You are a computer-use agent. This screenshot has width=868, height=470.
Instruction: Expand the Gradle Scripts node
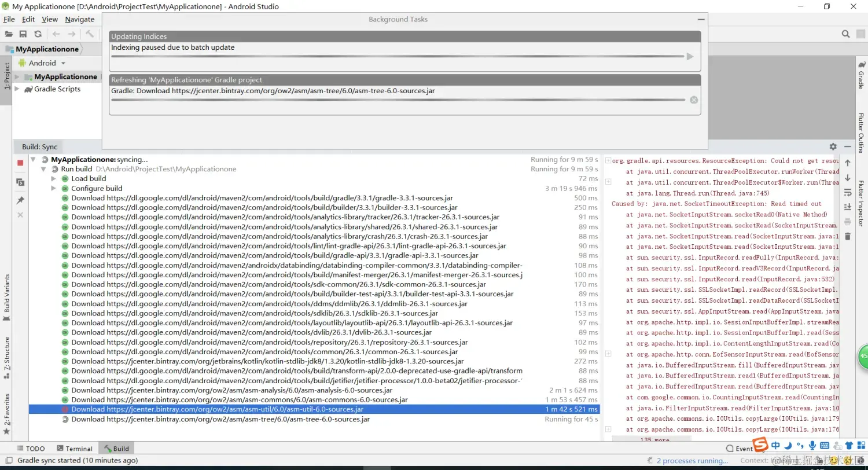17,89
